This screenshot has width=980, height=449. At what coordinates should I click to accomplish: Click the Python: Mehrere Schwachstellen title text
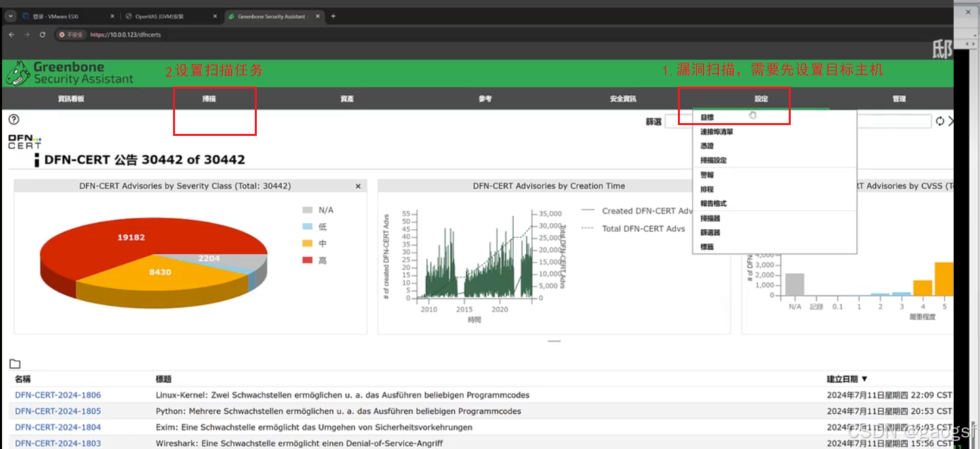click(x=338, y=411)
